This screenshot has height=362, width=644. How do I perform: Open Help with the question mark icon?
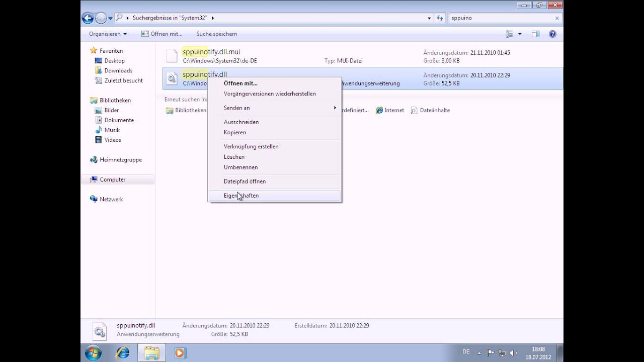coord(552,34)
